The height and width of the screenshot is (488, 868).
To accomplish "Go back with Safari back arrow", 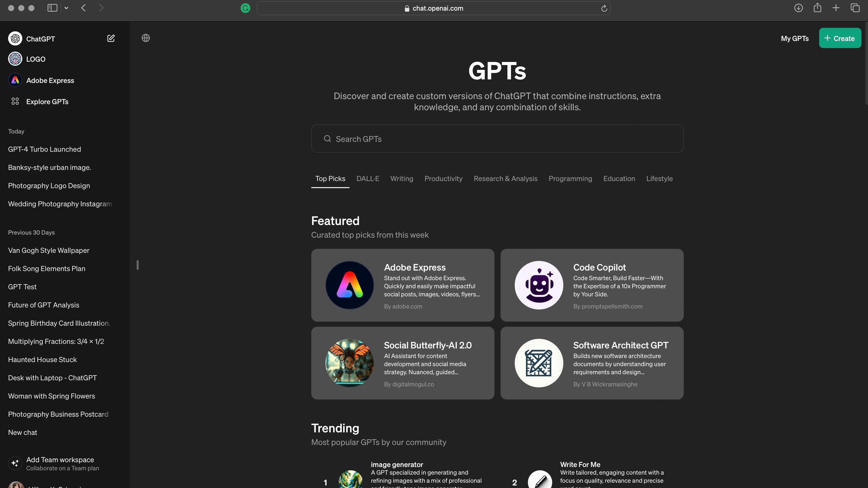I will click(x=84, y=8).
